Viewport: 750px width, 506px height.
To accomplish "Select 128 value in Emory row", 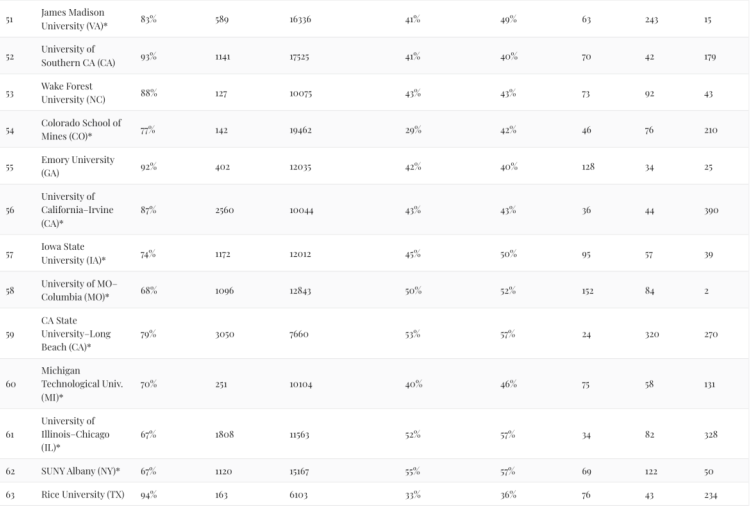I will pos(588,167).
